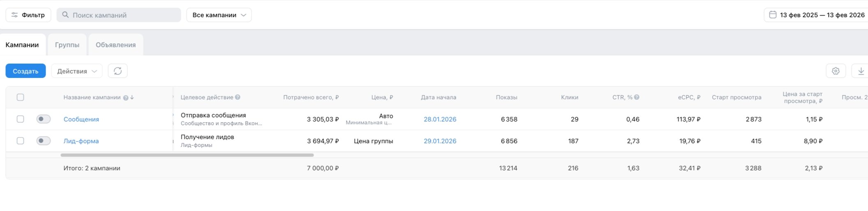Screen dimensions: 868x211
Task: Toggle the Сообщения campaign switch
Action: [x=43, y=119]
